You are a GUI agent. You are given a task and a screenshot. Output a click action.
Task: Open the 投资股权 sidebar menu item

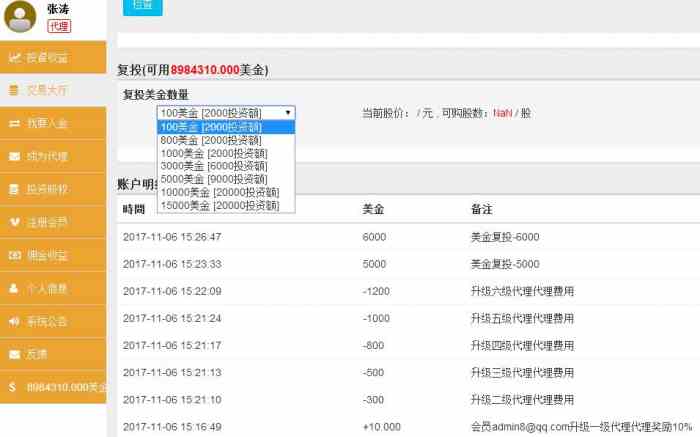(x=52, y=189)
